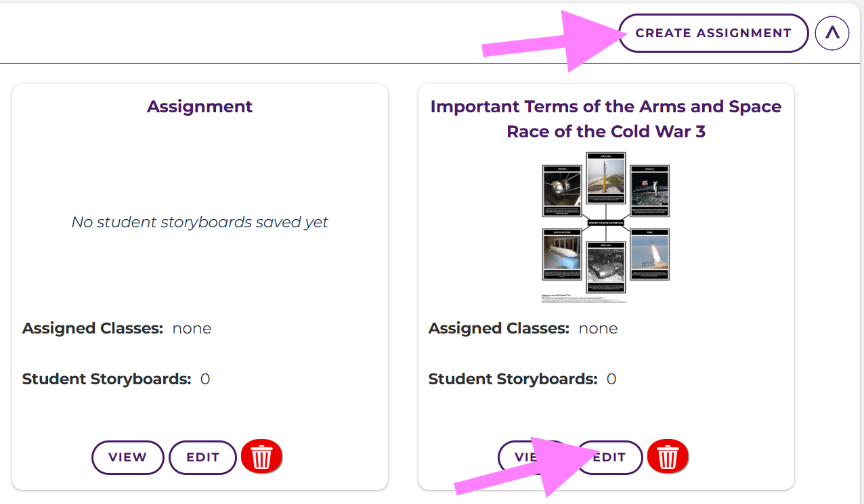Click Assigned Classes label in the Assignment card
Image resolution: width=864 pixels, height=504 pixels.
[93, 329]
